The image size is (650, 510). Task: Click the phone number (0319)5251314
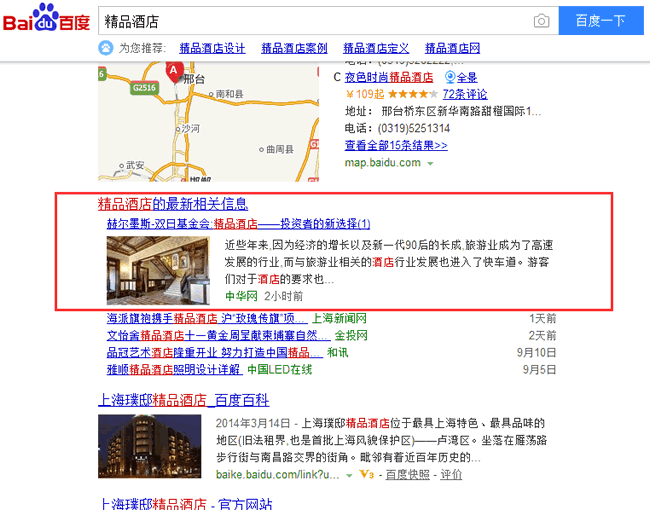(414, 129)
